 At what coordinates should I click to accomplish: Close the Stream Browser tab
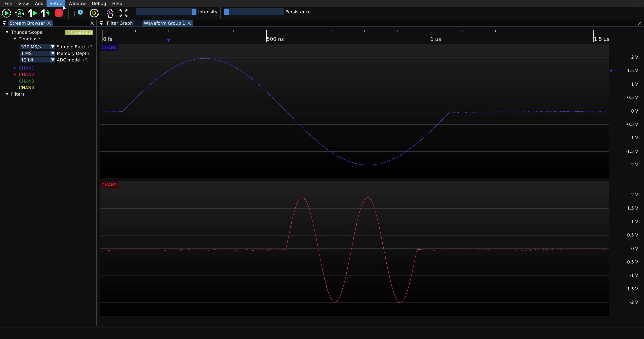tap(49, 23)
